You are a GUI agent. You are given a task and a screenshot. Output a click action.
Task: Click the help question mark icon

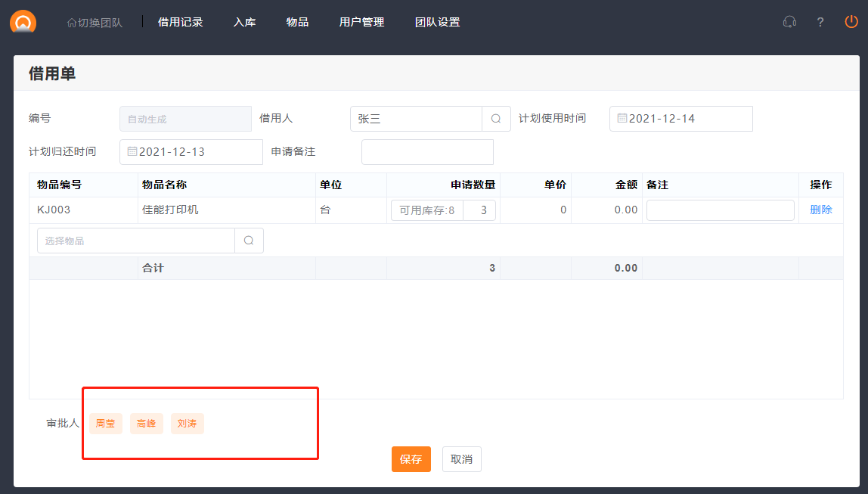pyautogui.click(x=820, y=22)
